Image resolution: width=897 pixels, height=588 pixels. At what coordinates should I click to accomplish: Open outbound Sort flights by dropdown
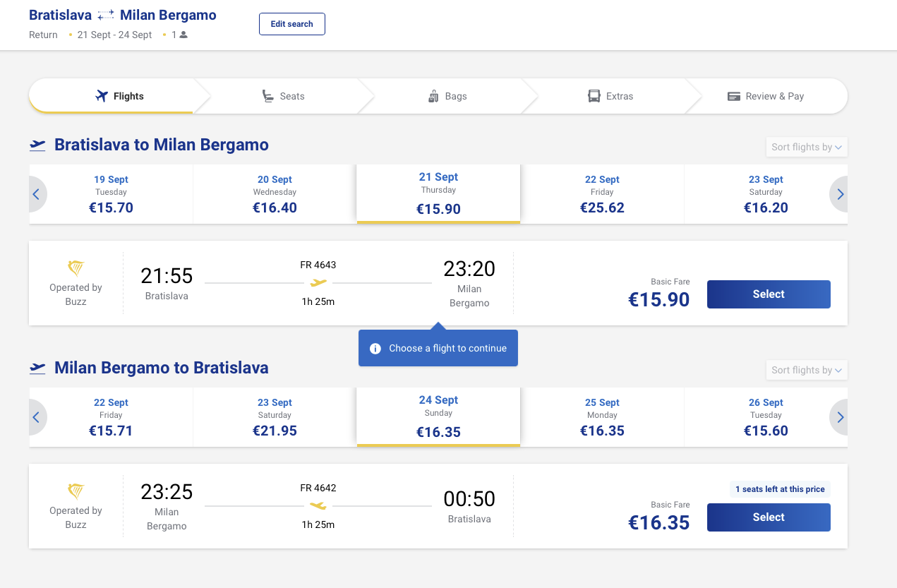[806, 147]
